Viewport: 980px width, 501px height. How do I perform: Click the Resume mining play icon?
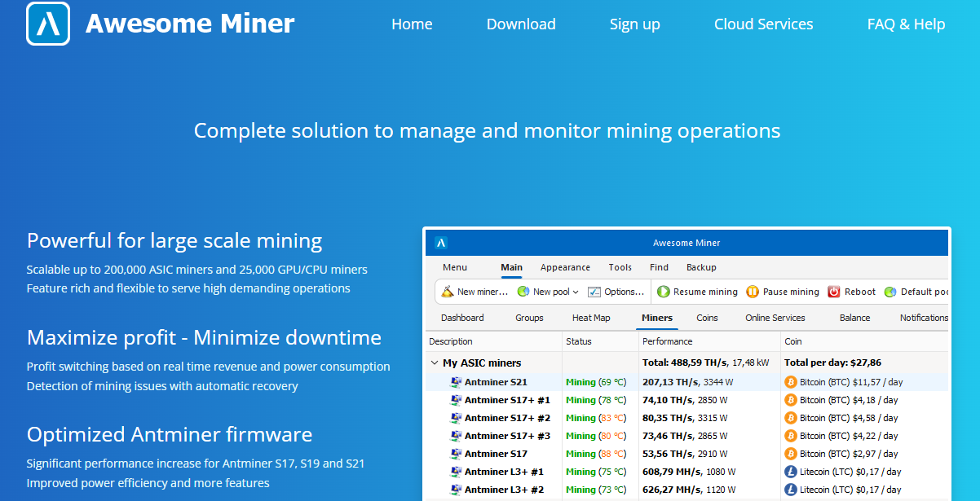click(664, 292)
